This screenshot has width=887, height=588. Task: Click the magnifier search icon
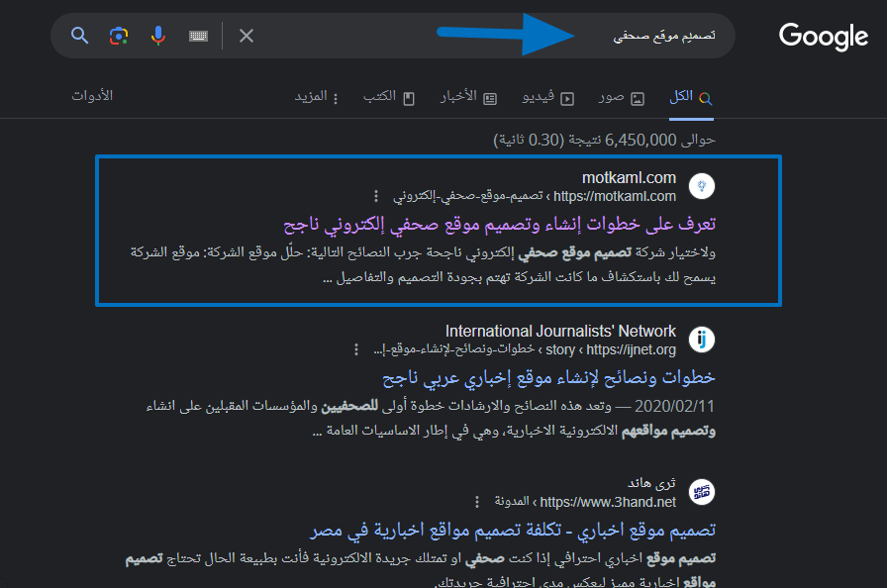pos(80,36)
